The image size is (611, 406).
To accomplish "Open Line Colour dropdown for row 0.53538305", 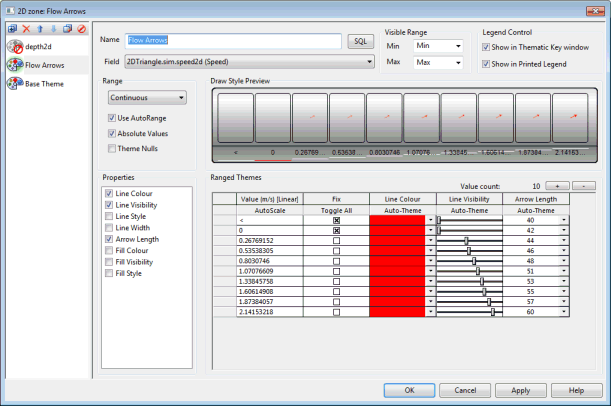I will pos(431,251).
